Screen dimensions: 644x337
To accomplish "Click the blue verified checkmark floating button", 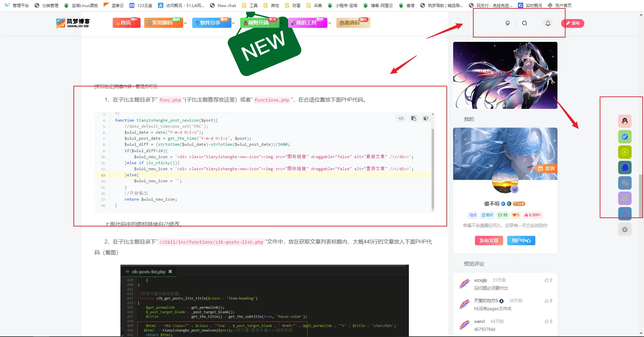I will [x=625, y=137].
